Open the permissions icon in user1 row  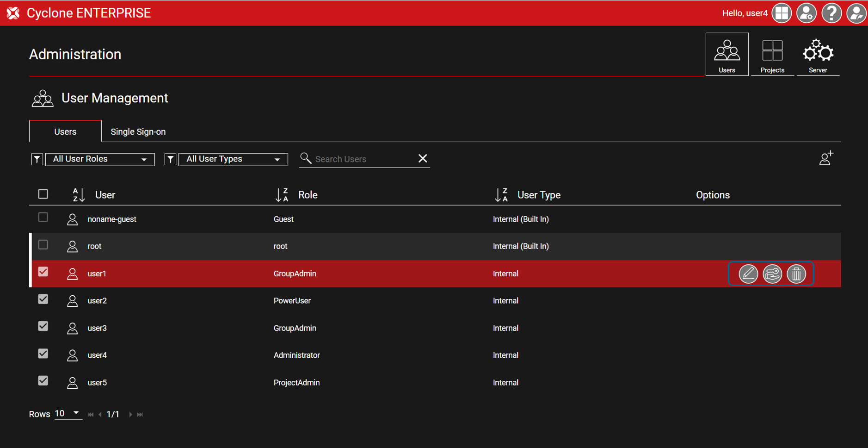772,274
